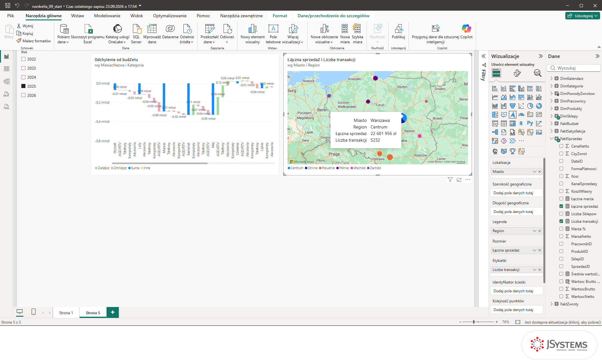Select the R script visual icon
The width and height of the screenshot is (602, 364).
coord(521,123)
